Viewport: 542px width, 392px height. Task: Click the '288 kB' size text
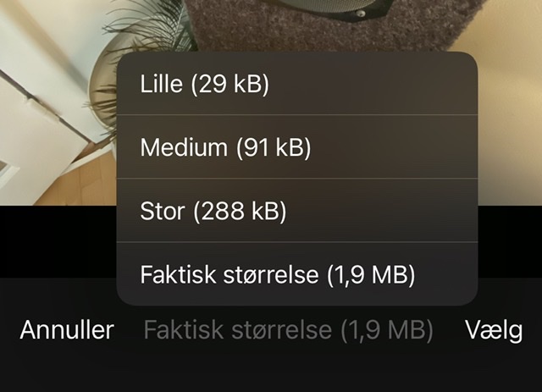[x=240, y=211]
